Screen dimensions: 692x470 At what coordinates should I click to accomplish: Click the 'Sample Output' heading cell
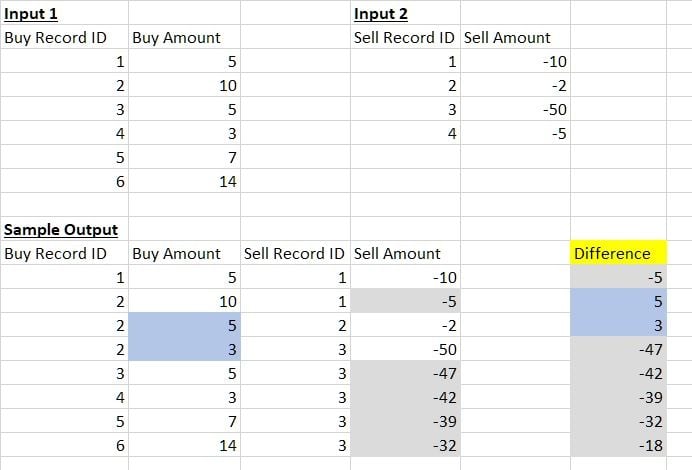click(64, 229)
